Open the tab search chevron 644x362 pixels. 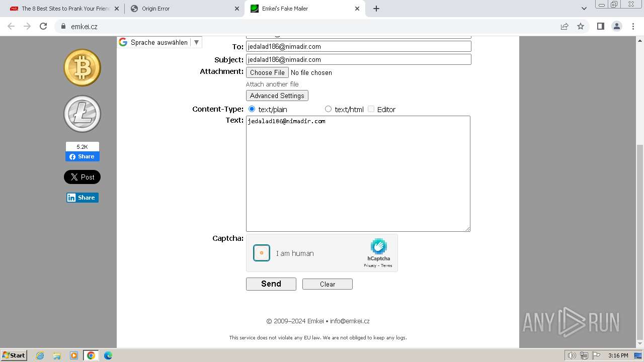[x=584, y=9]
